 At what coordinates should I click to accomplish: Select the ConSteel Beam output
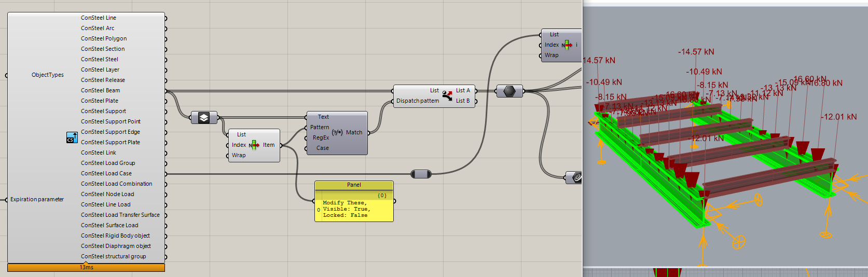101,90
